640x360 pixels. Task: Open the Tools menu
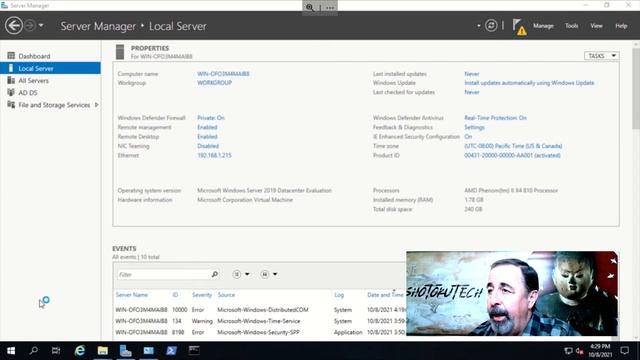(571, 26)
